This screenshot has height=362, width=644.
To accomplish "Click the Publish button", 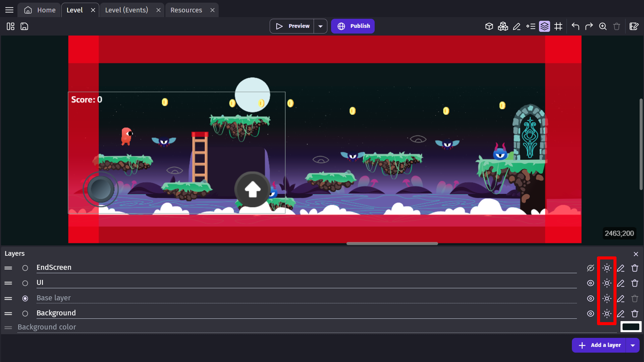I will (353, 26).
